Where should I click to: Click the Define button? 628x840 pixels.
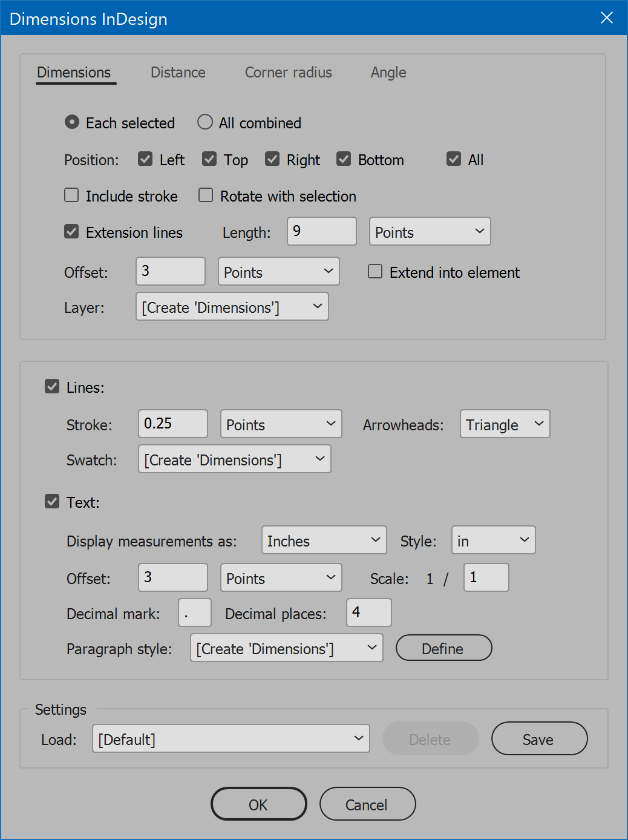click(x=444, y=648)
